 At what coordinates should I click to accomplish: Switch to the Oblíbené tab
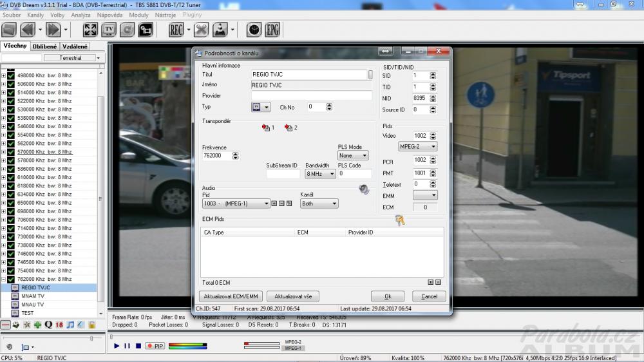coord(44,46)
